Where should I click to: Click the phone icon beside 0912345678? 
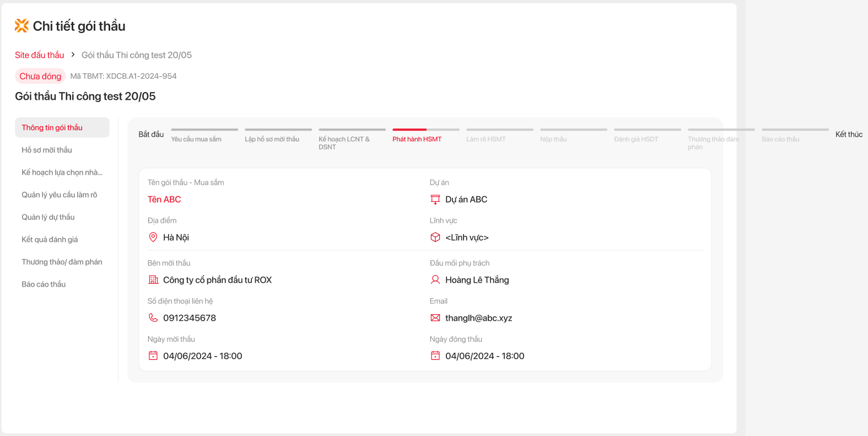tap(153, 318)
